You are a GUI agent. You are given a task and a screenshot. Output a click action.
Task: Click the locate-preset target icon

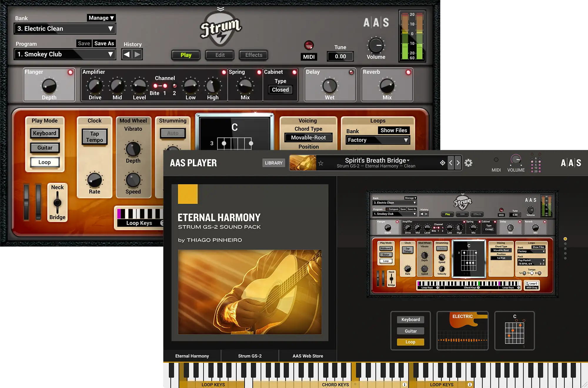click(x=442, y=163)
